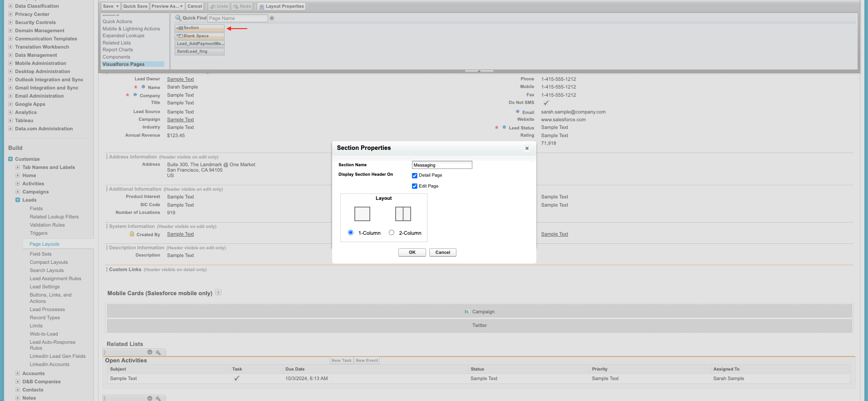Viewport: 868px width, 401px height.
Task: Click the wrench icon above Open Activities
Action: coord(158,352)
